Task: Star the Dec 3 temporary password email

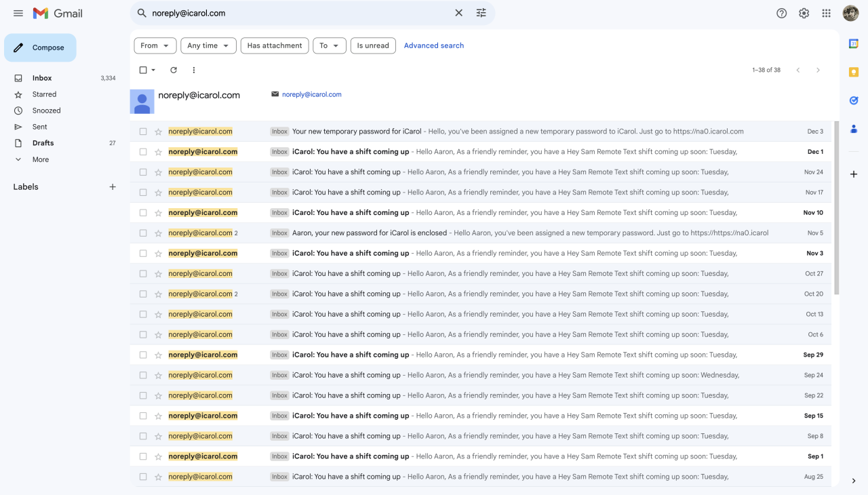Action: coord(158,132)
